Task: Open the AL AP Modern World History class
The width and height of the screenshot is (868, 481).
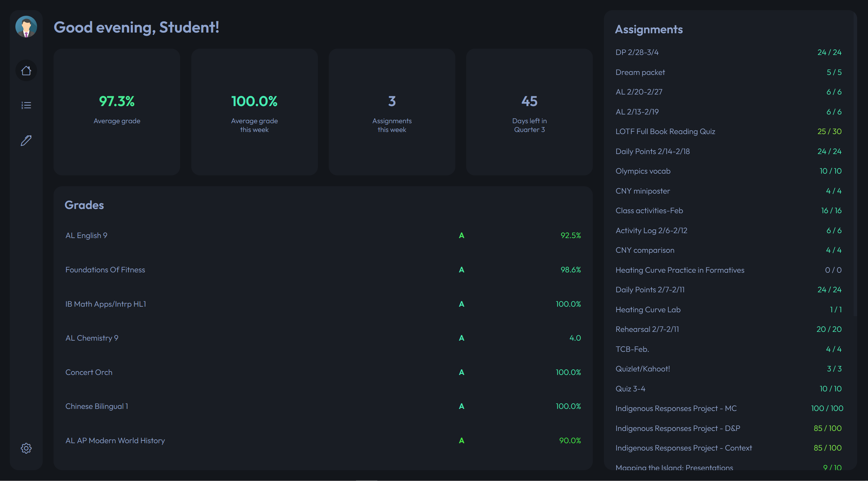Action: point(323,440)
